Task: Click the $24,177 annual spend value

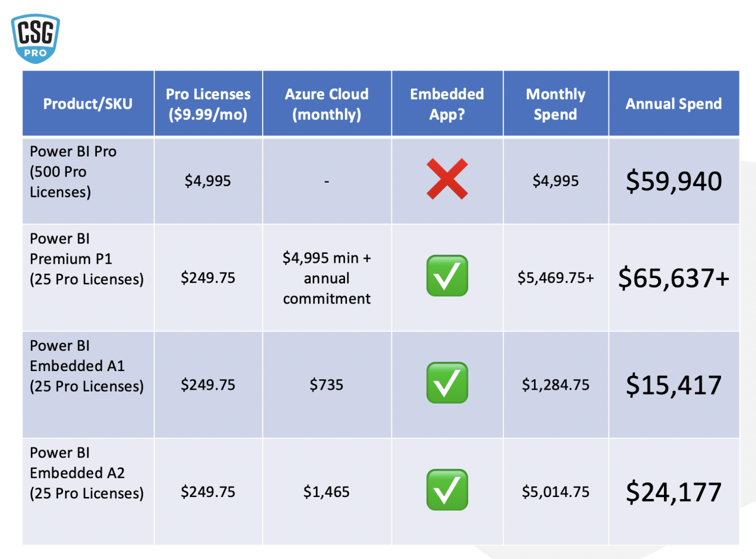Action: click(673, 492)
